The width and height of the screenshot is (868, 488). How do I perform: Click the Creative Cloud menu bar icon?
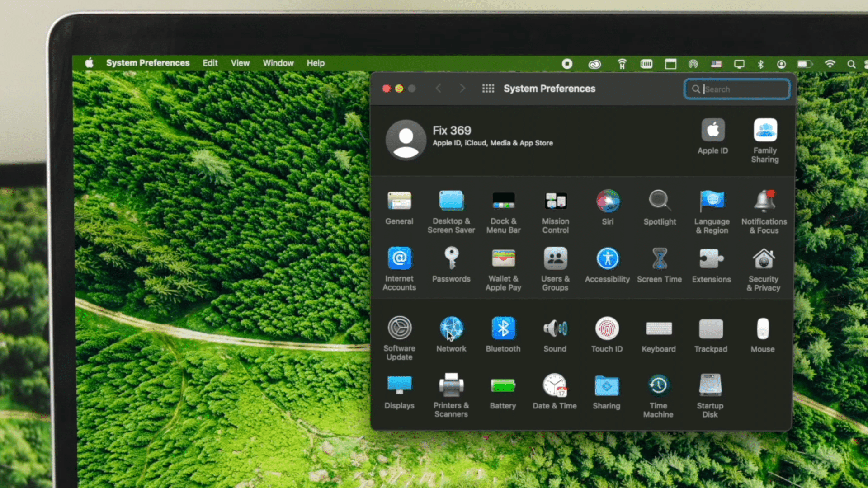594,64
